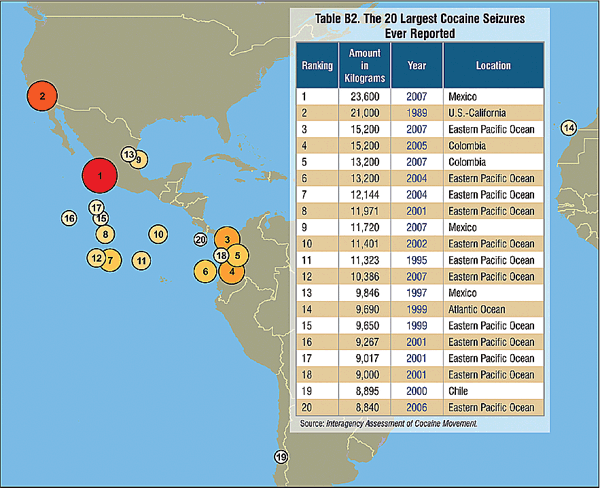Select marker 19 near Chile
Image resolution: width=600 pixels, height=488 pixels.
click(x=281, y=458)
